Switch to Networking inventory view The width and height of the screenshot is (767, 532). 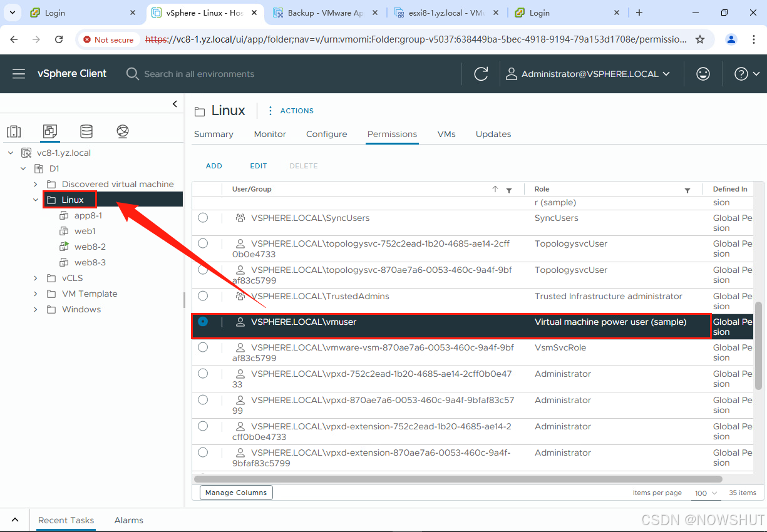click(x=123, y=131)
